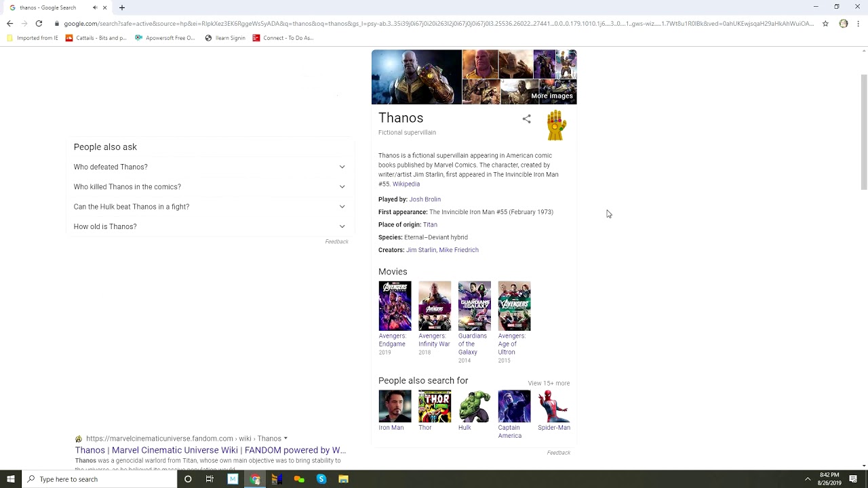Open the Wikipedia link in description
The image size is (868, 488).
click(406, 184)
